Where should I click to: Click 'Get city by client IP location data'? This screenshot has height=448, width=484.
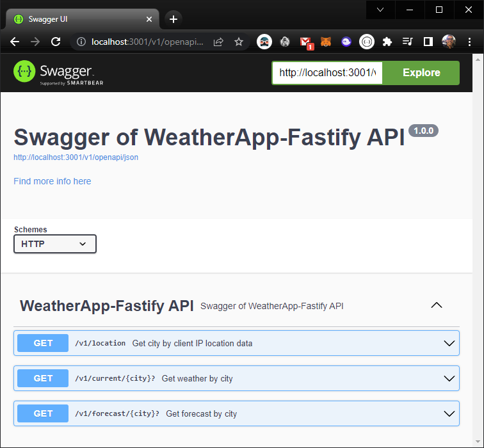pyautogui.click(x=192, y=343)
